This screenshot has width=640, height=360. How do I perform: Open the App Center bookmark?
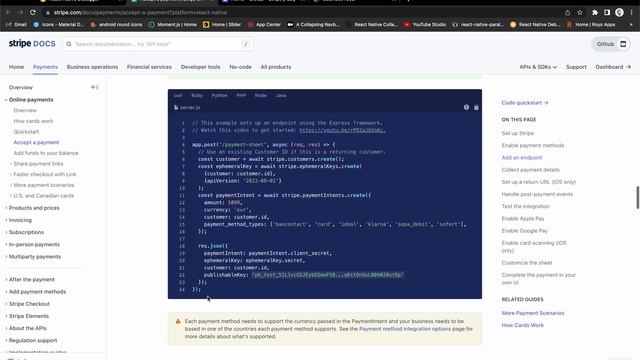[264, 24]
